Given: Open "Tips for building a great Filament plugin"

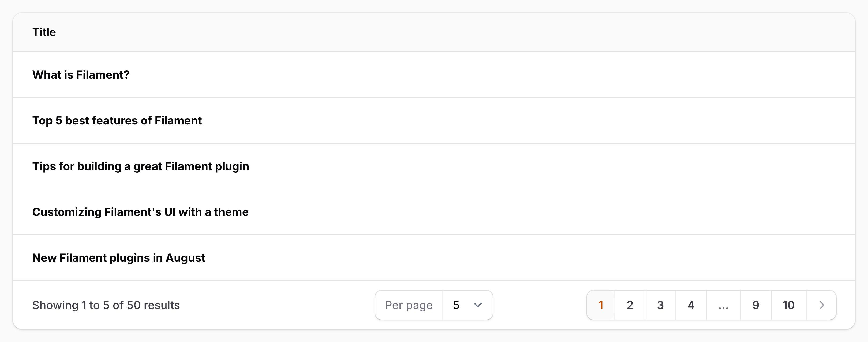Looking at the screenshot, I should click(x=140, y=166).
